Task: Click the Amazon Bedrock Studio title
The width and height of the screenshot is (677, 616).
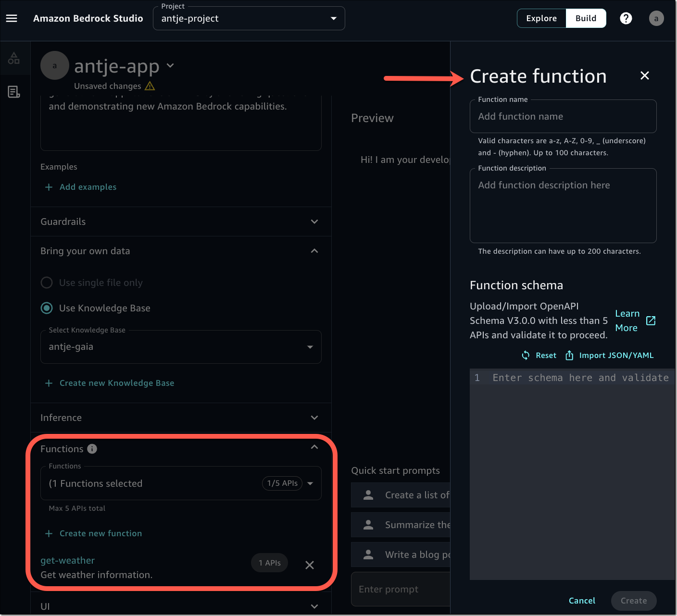Action: coord(88,18)
